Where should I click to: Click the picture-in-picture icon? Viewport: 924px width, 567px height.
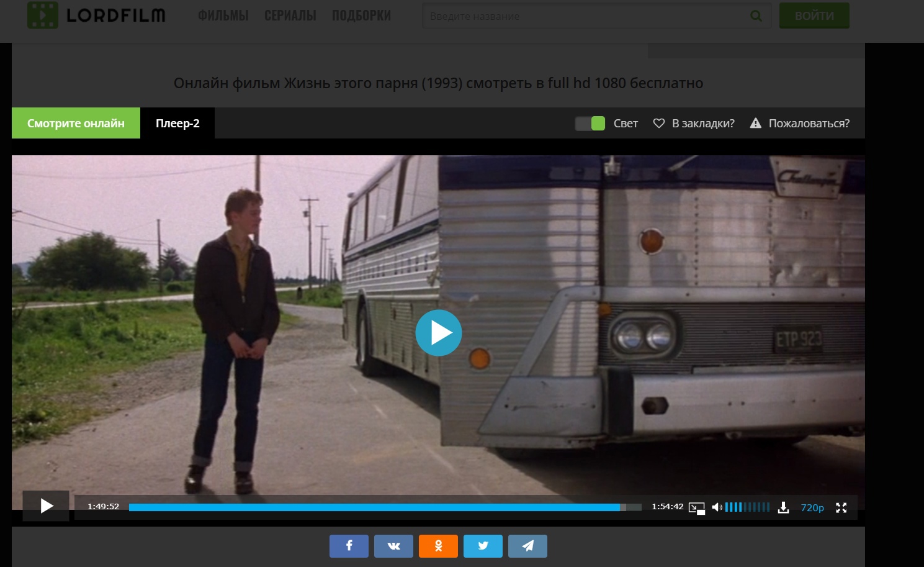[x=697, y=508]
